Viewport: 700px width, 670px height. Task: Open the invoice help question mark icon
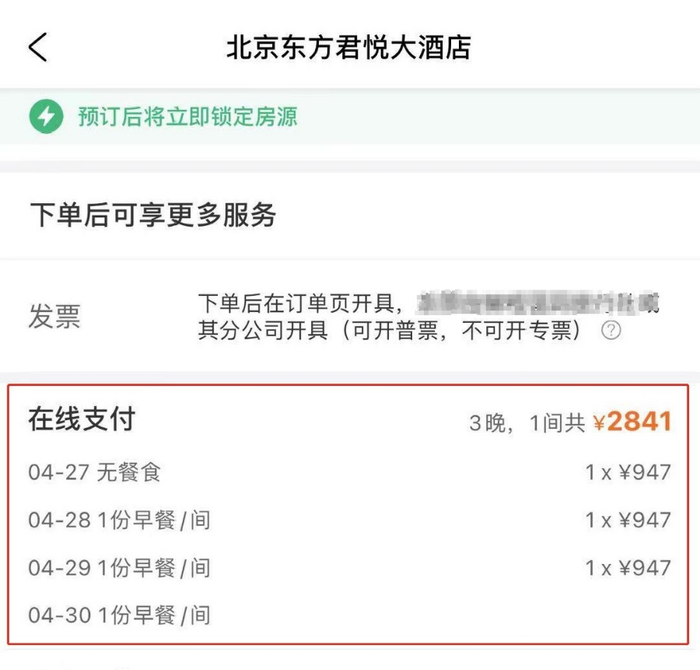point(611,330)
